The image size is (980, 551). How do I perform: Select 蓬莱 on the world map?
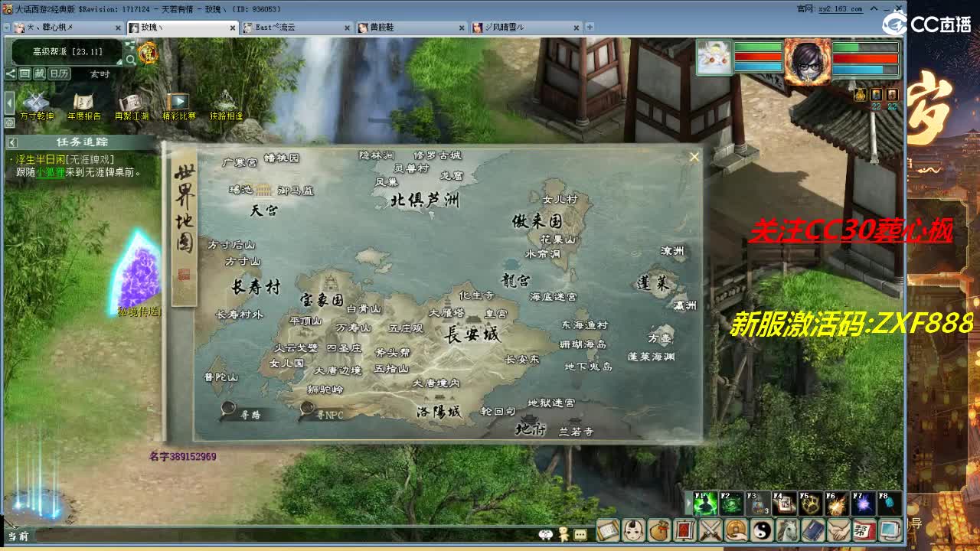[652, 283]
